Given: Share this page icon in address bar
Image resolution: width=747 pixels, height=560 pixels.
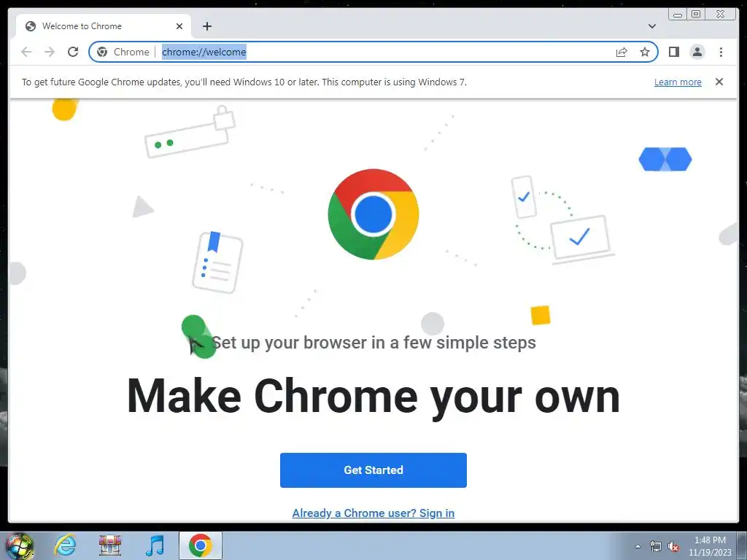Looking at the screenshot, I should click(622, 52).
